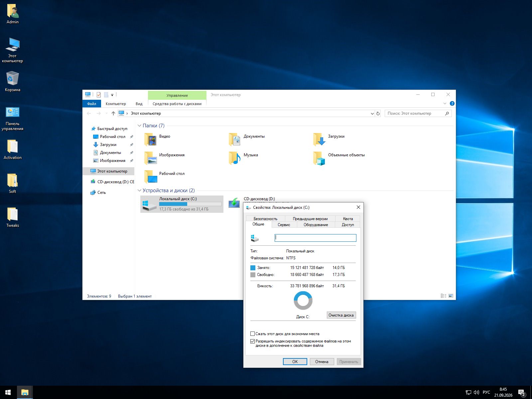Screen dimensions: 532x399
Task: Click the refresh icon beside the address bar
Action: pos(378,113)
